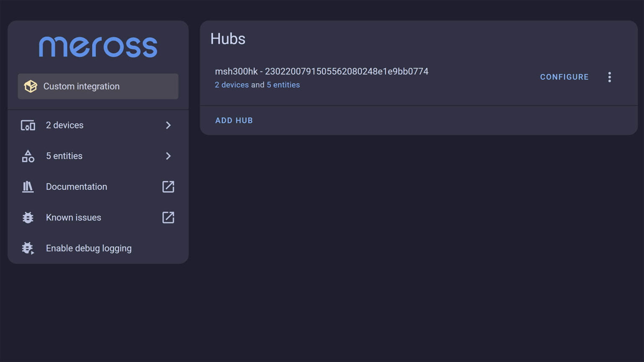The height and width of the screenshot is (362, 644).
Task: Follow the '5 entities' link under hub
Action: (x=283, y=85)
